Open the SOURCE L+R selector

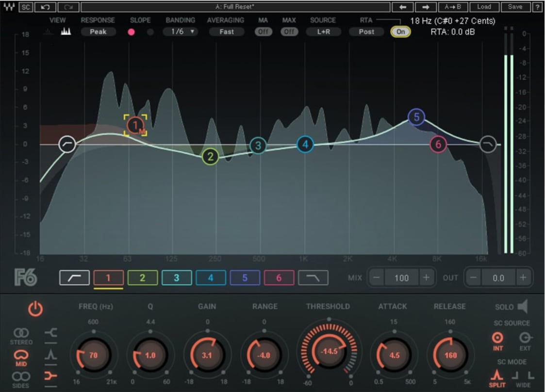(x=323, y=31)
